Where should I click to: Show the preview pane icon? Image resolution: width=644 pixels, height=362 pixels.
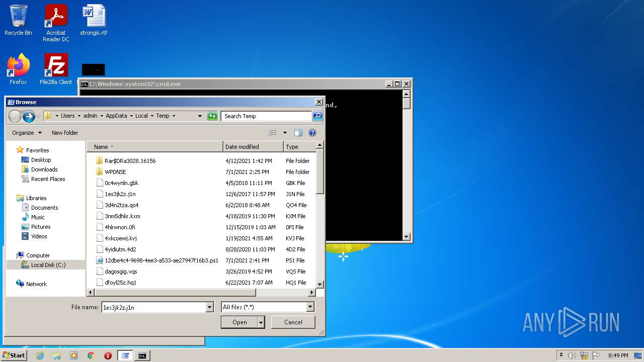(298, 133)
